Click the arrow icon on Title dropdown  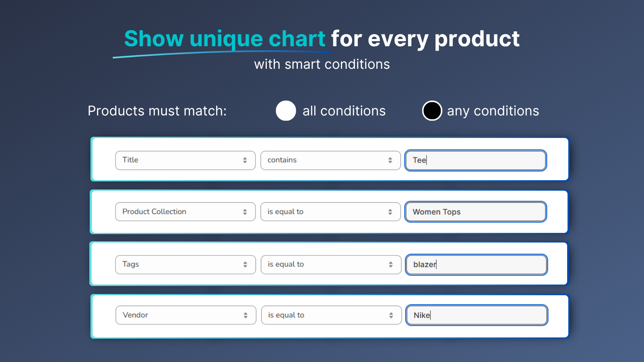(245, 160)
